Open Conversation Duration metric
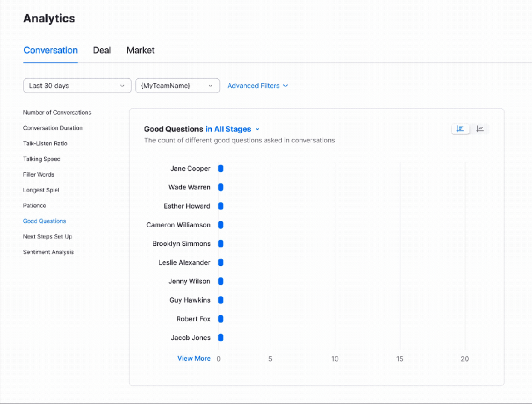This screenshot has height=404, width=532. (x=53, y=128)
